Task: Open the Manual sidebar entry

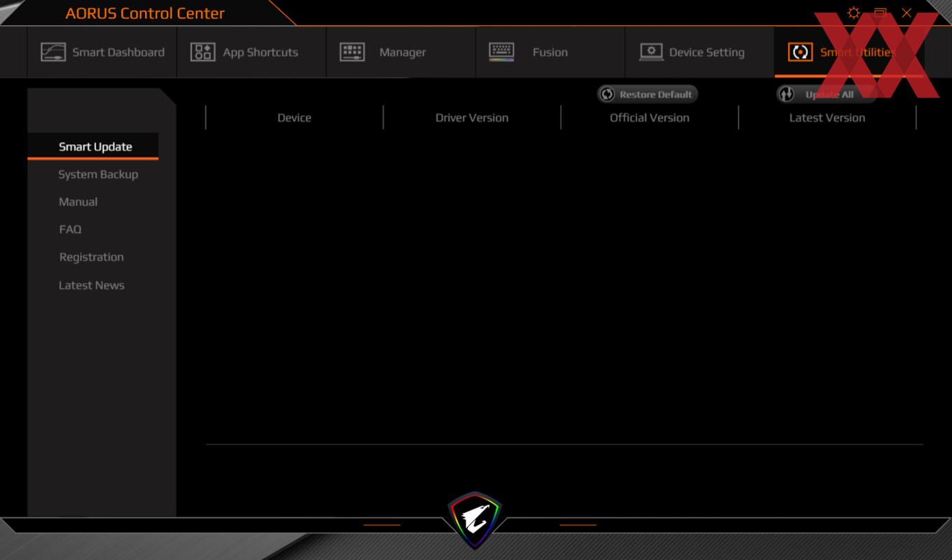Action: point(78,202)
